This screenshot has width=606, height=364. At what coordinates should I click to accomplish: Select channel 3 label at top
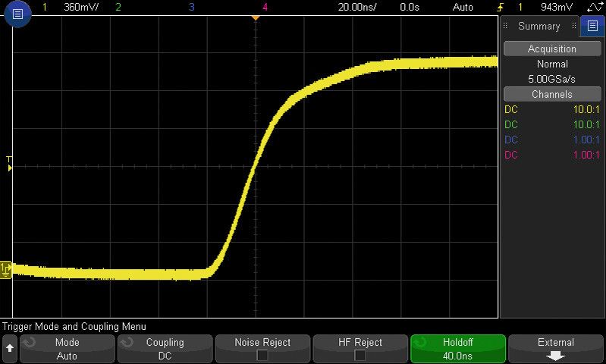(x=191, y=7)
